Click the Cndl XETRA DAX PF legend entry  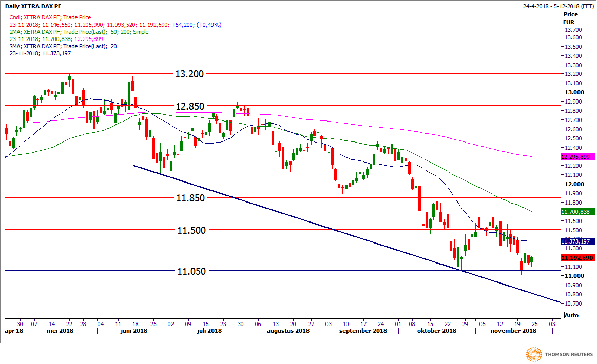tap(50, 17)
